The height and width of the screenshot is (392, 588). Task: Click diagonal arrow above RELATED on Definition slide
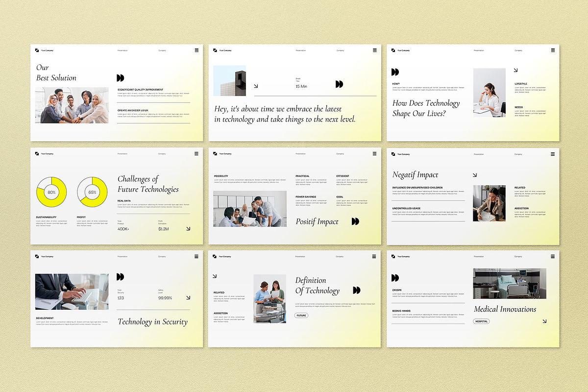coord(215,276)
